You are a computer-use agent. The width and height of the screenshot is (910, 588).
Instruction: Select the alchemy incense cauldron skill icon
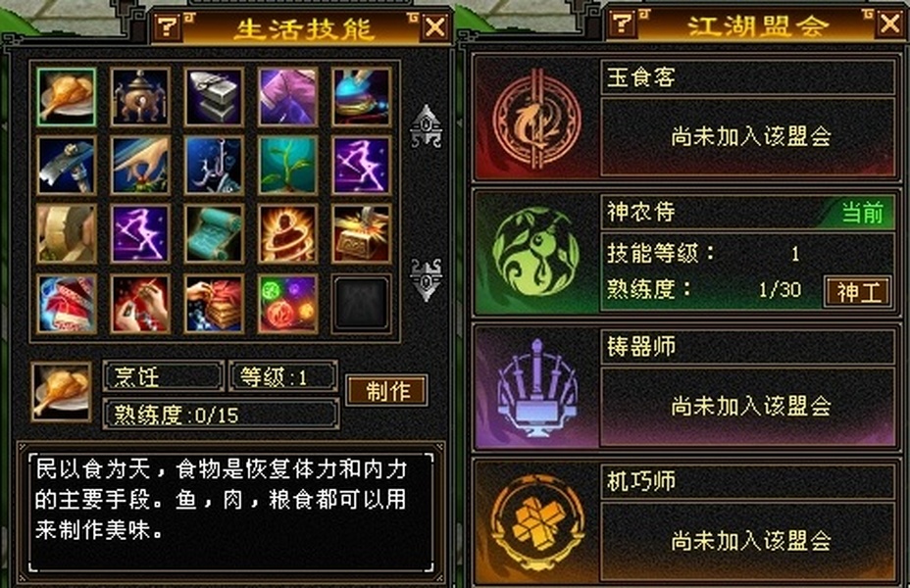(140, 97)
